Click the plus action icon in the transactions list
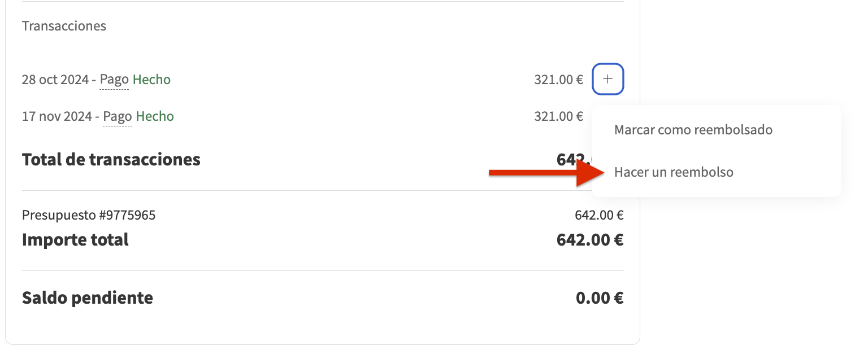Viewport: 868px width, 350px height. (608, 79)
